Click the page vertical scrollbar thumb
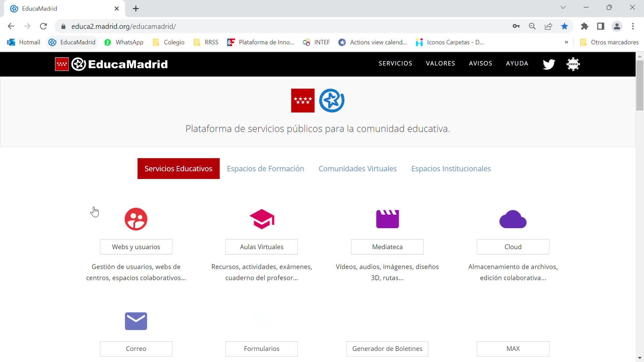The width and height of the screenshot is (644, 362). point(639,85)
